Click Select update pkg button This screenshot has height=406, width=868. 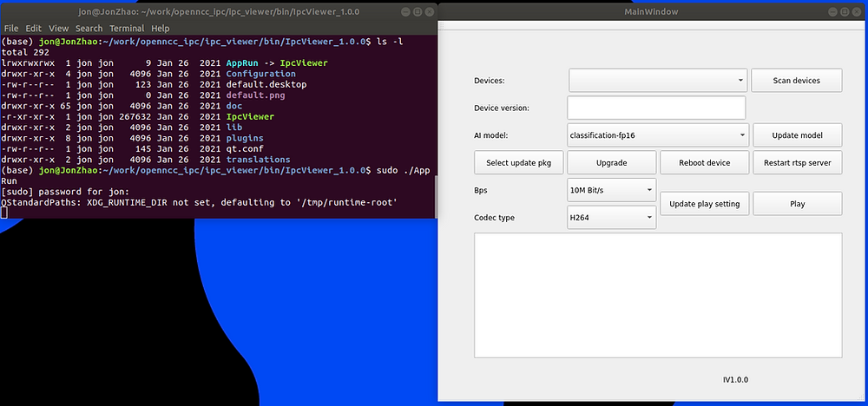[x=518, y=162]
